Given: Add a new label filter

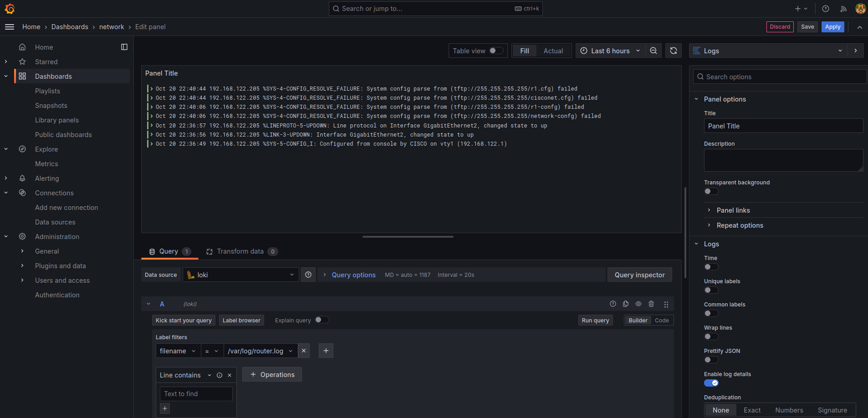Looking at the screenshot, I should [326, 351].
